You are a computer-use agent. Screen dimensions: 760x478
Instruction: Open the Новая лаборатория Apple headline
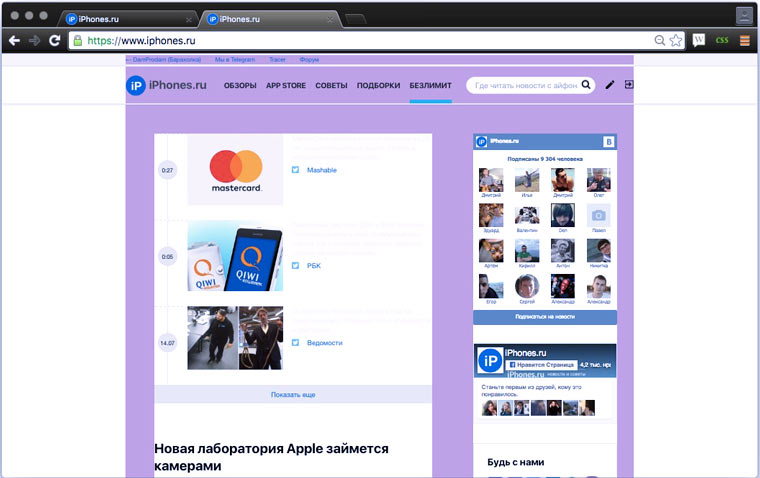pyautogui.click(x=271, y=457)
